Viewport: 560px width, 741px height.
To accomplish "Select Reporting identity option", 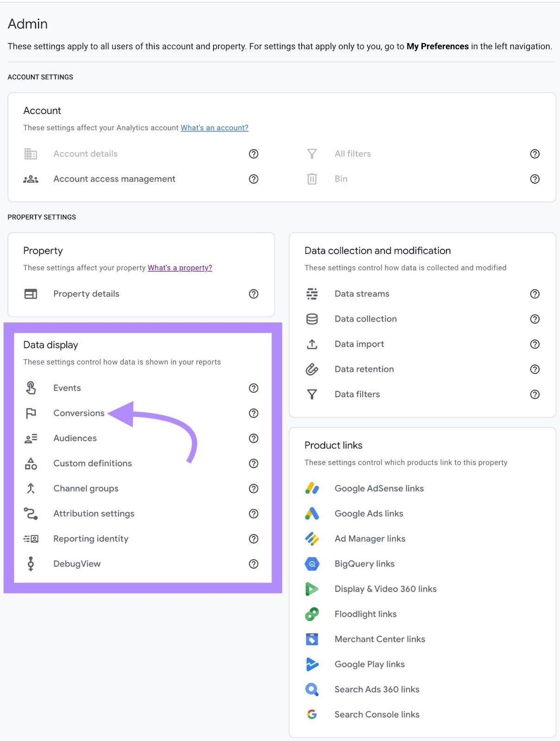I will [91, 539].
